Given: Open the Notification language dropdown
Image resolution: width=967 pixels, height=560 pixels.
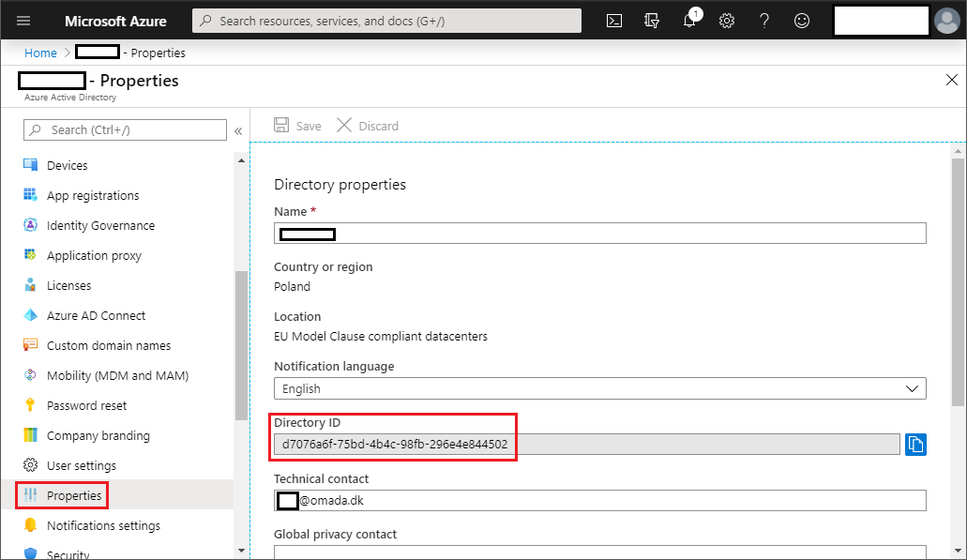Looking at the screenshot, I should pyautogui.click(x=600, y=388).
